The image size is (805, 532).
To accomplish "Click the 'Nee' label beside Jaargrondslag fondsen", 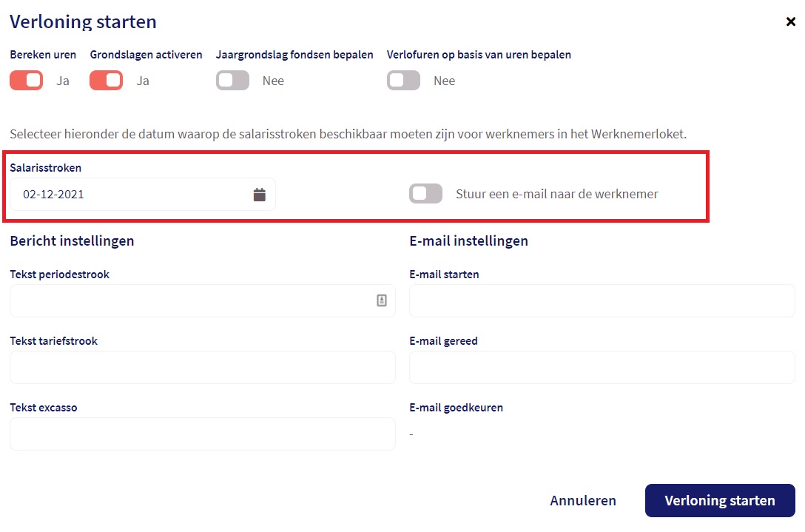I will tap(273, 81).
